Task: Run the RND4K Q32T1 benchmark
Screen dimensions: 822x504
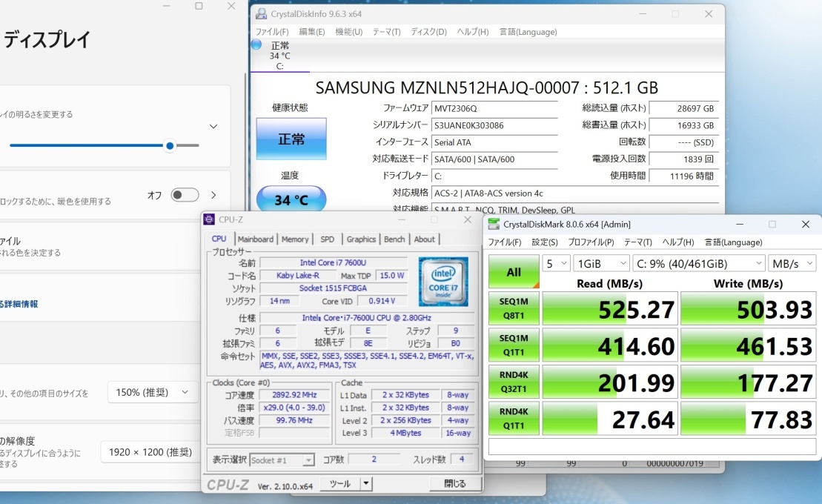Action: [x=514, y=382]
